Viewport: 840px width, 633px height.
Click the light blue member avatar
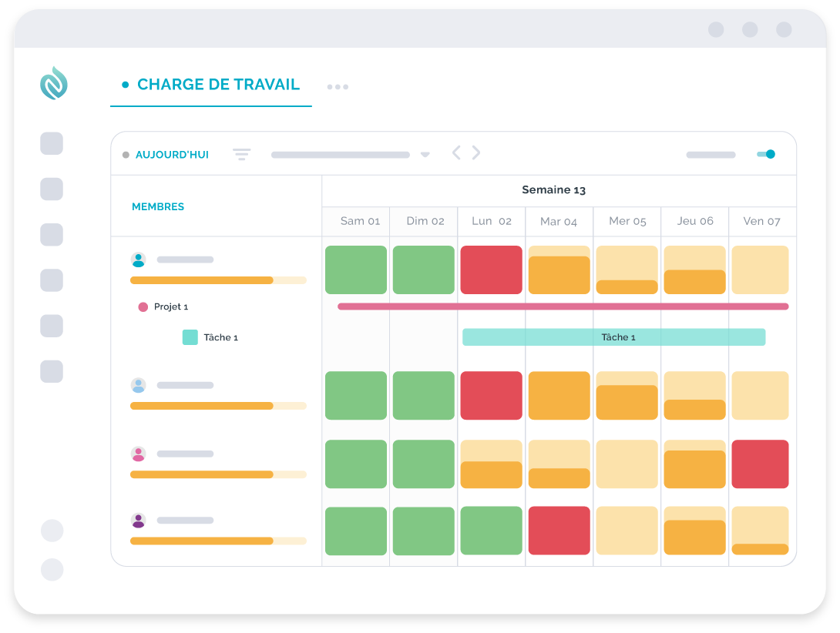coord(138,386)
